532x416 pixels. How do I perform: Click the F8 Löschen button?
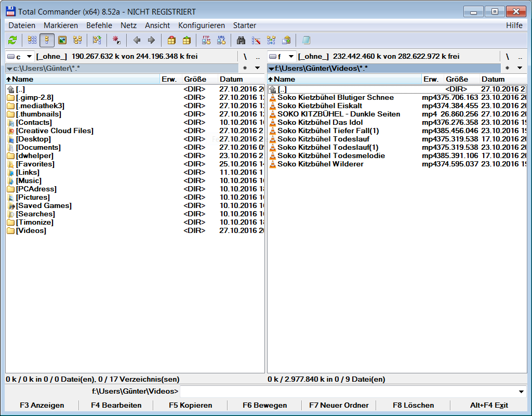tap(413, 405)
